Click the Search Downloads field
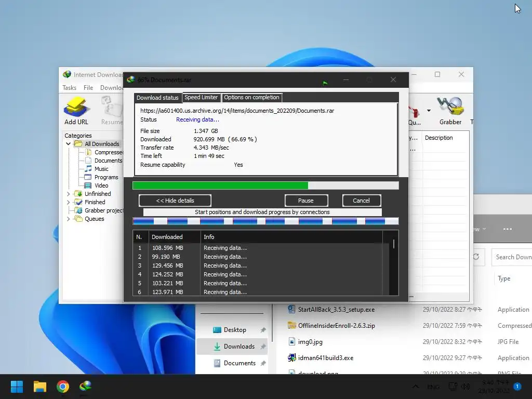The height and width of the screenshot is (399, 532). (512, 257)
